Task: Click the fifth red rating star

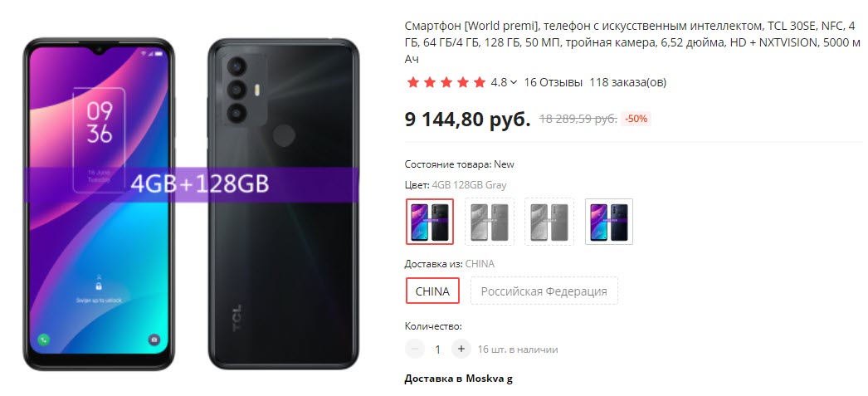Action: [480, 82]
